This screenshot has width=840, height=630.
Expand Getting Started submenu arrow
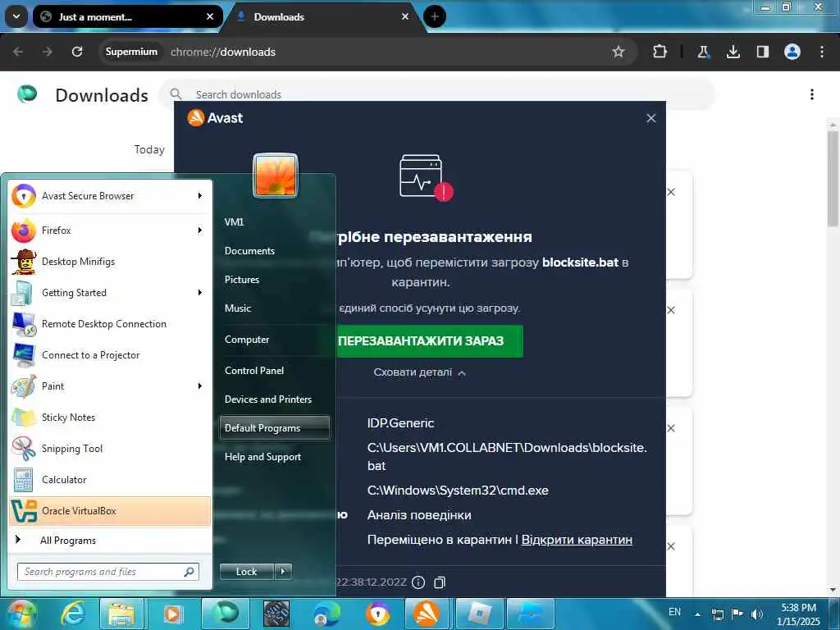200,293
